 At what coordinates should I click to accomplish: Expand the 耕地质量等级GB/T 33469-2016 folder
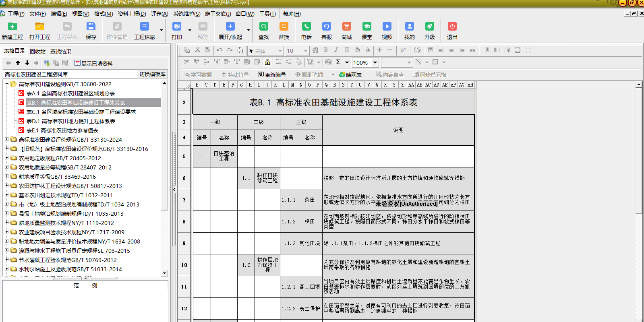point(6,176)
